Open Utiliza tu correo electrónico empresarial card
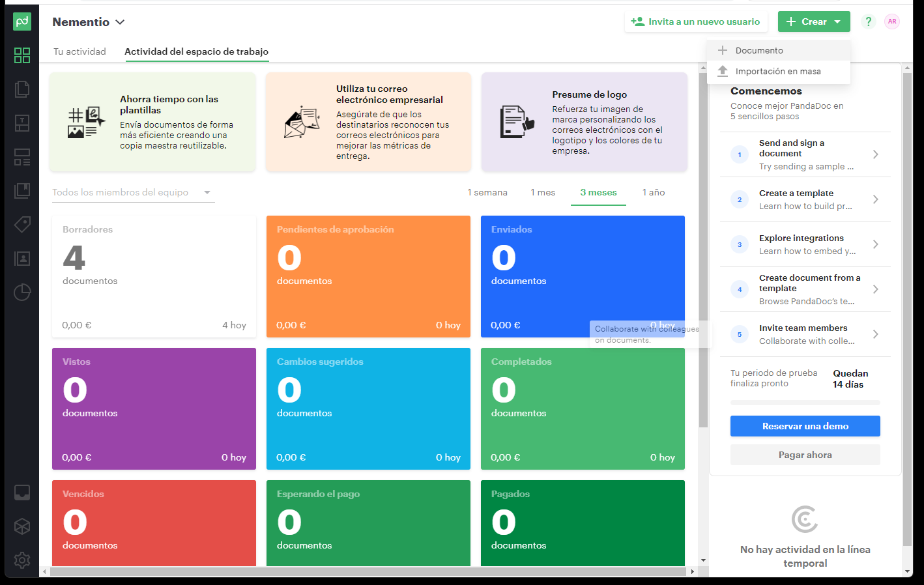The width and height of the screenshot is (924, 585). (368, 122)
